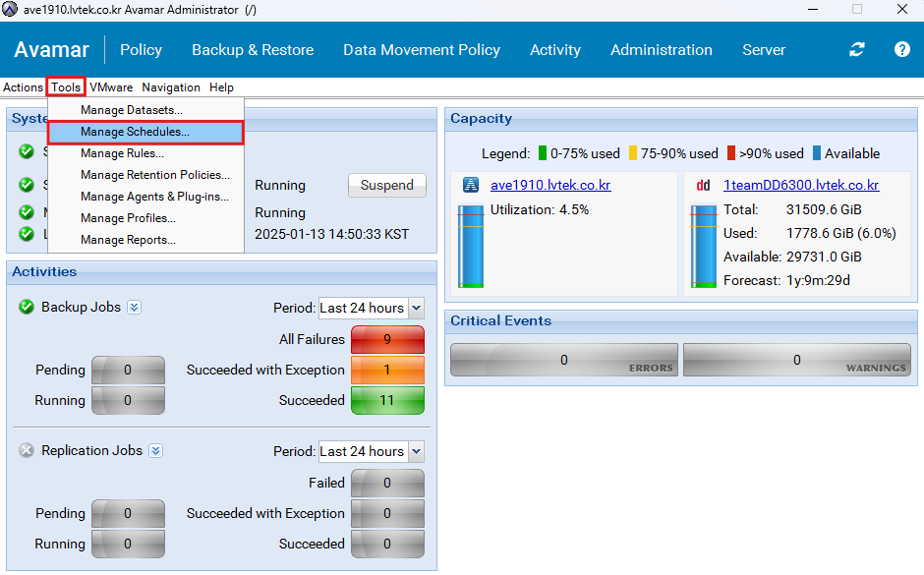Select Manage Rules... menu entry
Viewport: 924px width, 575px height.
[146, 153]
